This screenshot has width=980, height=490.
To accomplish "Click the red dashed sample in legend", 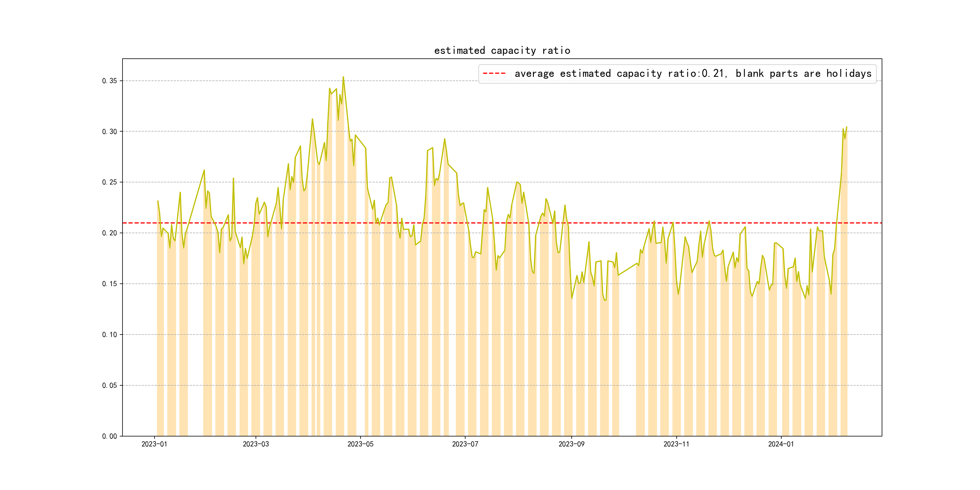I will coord(494,73).
